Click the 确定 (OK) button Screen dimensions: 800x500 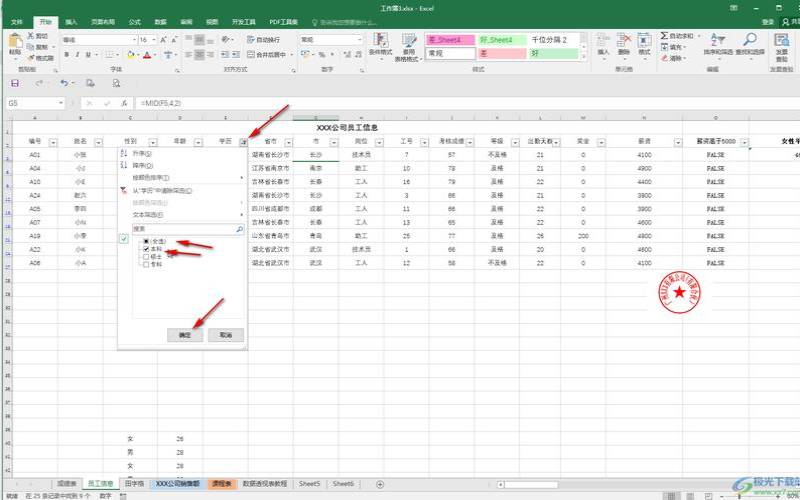185,335
